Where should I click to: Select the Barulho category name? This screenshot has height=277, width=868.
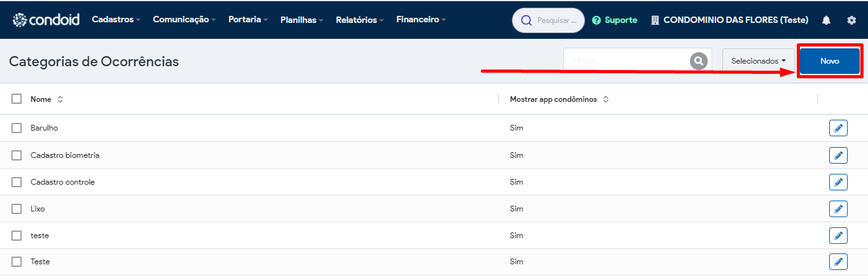[x=44, y=128]
